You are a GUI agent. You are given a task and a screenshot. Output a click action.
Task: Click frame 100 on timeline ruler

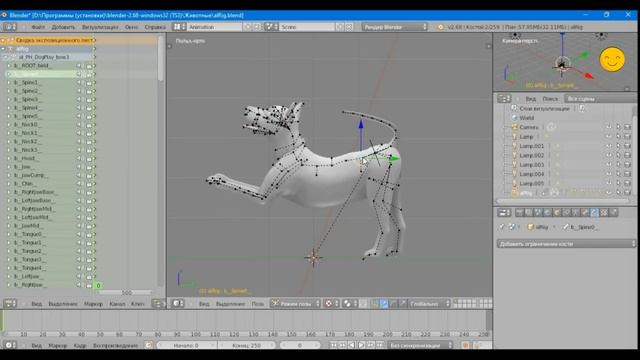coord(196,334)
